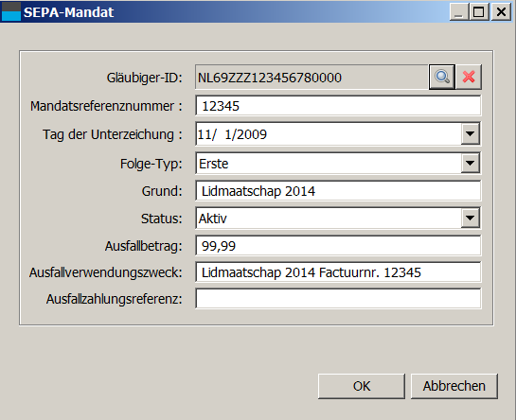Focus the Mandatsreferenznummer field containing 12345

point(338,106)
